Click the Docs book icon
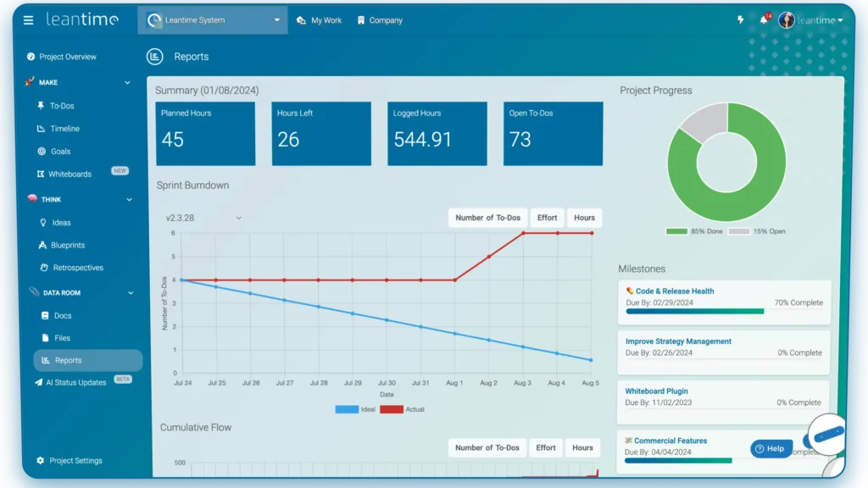 (45, 315)
